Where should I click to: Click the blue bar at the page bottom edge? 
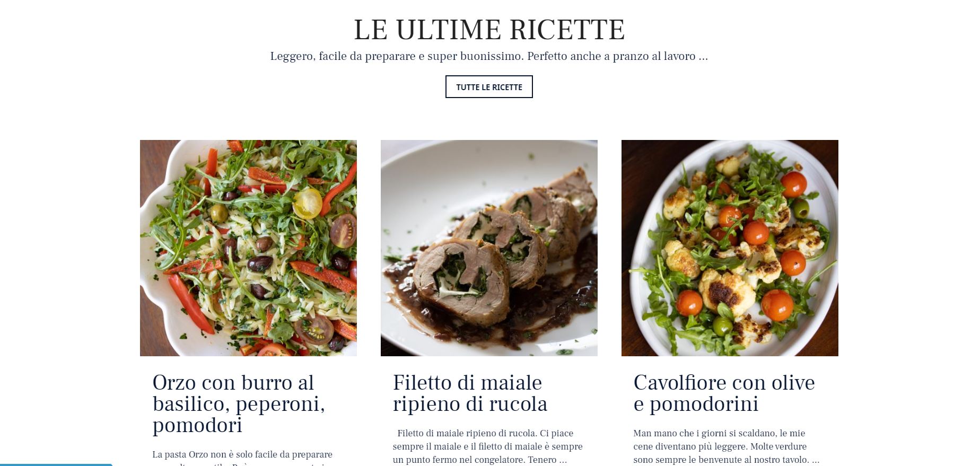click(56, 465)
